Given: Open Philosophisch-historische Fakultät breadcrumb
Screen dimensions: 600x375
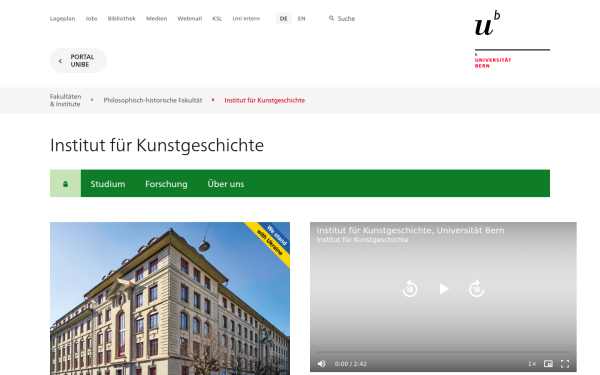Looking at the screenshot, I should click(153, 100).
